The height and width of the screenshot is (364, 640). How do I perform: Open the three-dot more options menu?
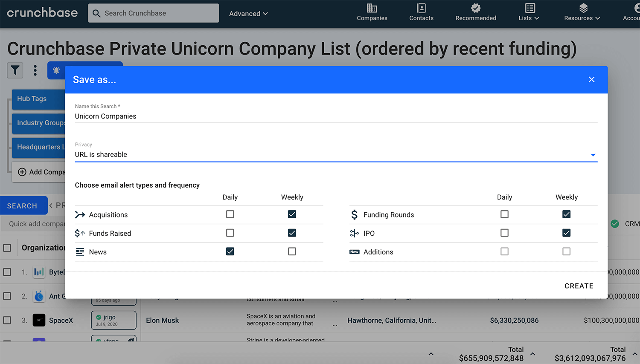(x=35, y=70)
